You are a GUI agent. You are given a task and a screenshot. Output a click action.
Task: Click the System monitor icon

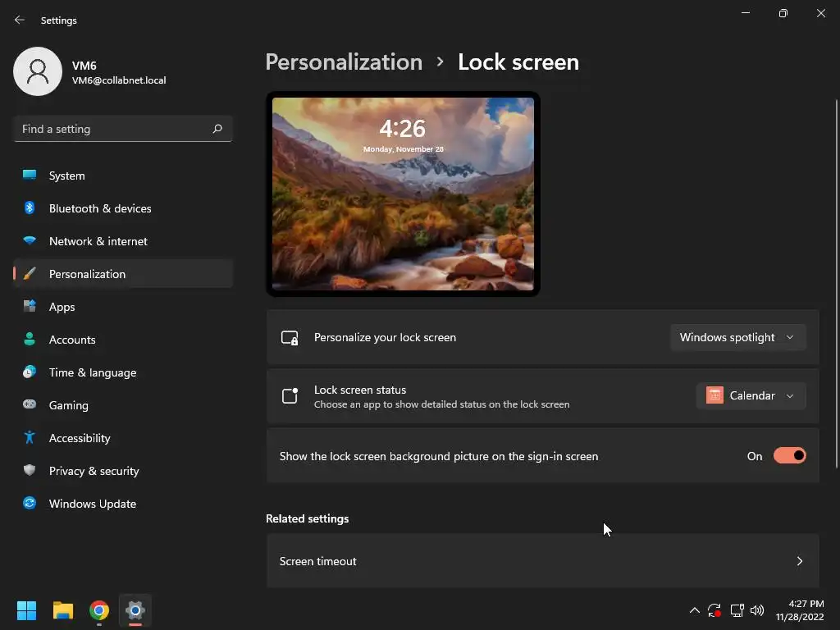[30, 176]
